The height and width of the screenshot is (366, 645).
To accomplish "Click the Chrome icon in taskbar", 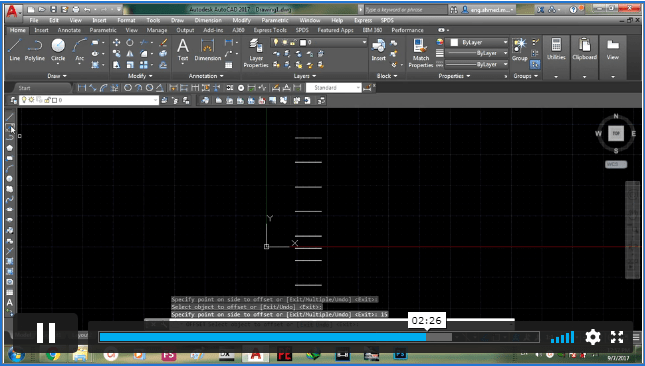I will tap(53, 354).
